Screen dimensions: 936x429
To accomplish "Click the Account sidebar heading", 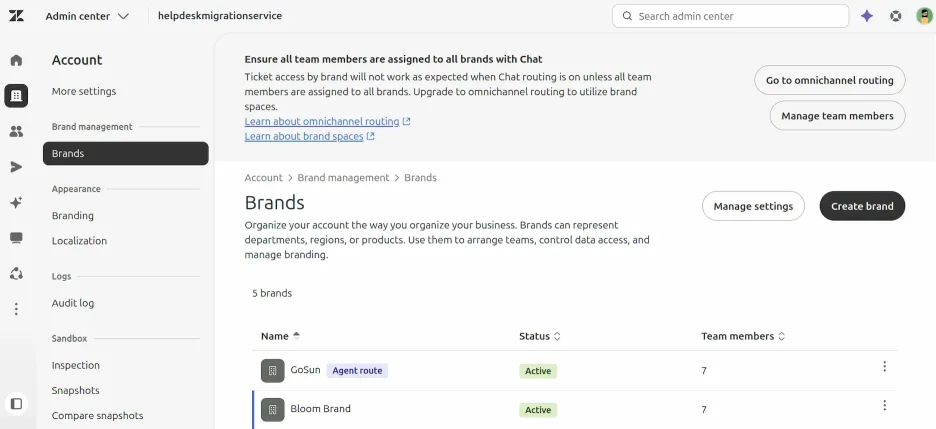I will pos(77,60).
